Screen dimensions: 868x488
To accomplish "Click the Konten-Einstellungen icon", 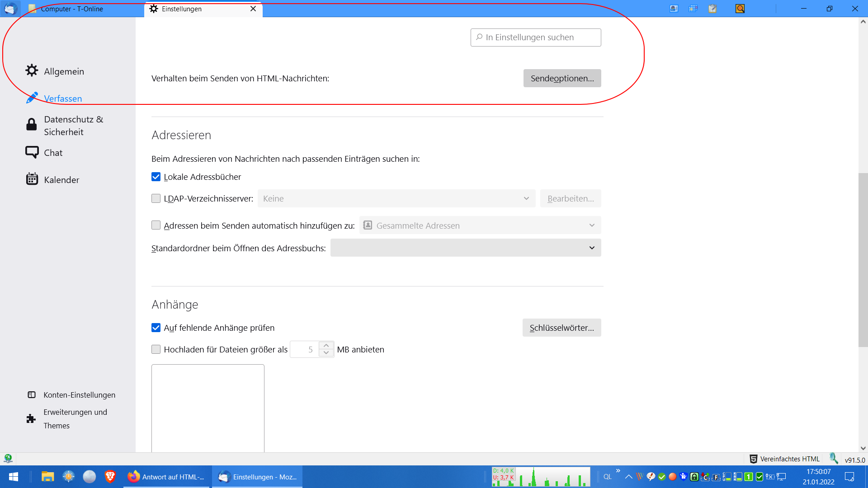I will (x=32, y=395).
